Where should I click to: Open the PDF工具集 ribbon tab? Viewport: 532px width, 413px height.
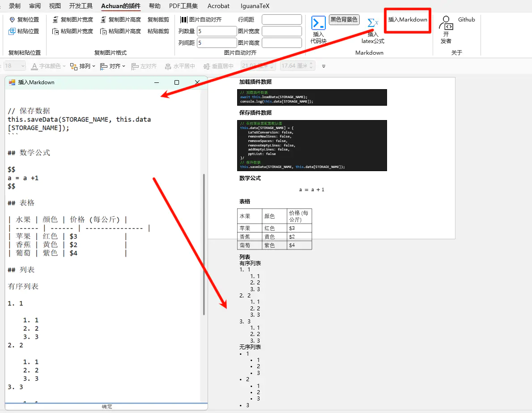pyautogui.click(x=183, y=6)
